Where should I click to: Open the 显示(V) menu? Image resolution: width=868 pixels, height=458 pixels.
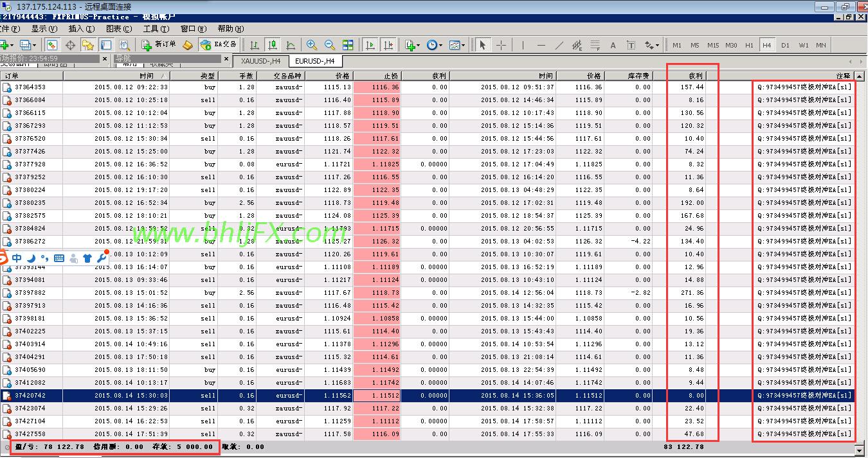pos(44,29)
